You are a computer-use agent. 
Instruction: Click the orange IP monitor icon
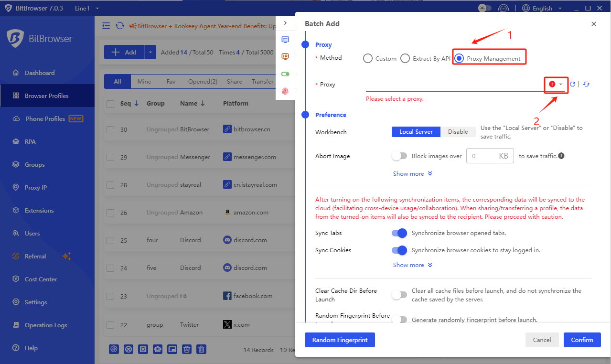pyautogui.click(x=285, y=56)
